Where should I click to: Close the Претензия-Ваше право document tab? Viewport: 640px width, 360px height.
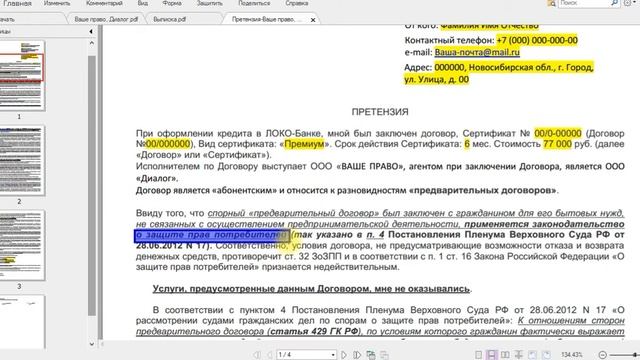pos(313,20)
